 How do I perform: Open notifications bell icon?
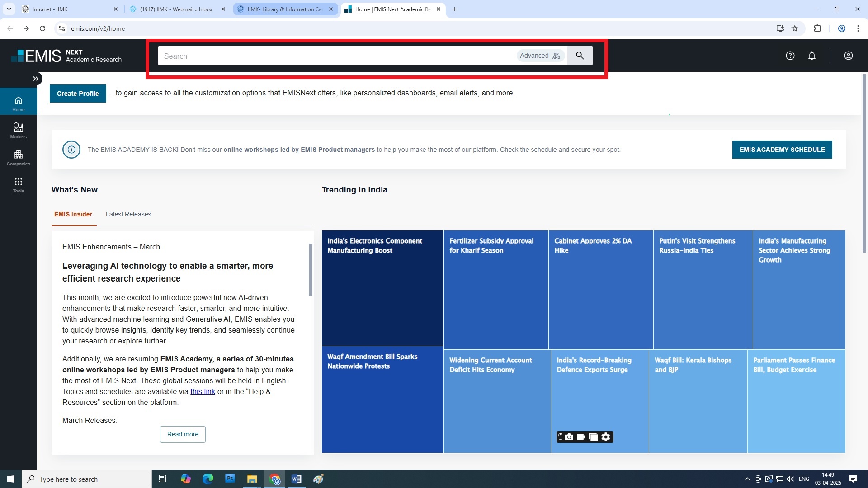[x=812, y=56]
